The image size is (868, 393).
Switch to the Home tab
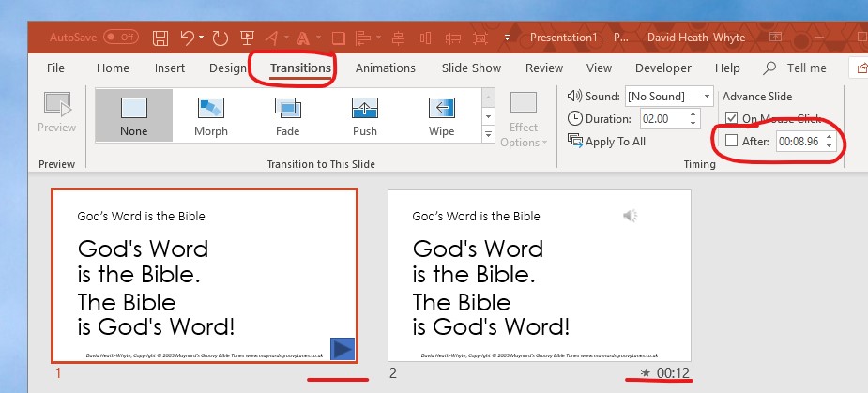tap(113, 68)
